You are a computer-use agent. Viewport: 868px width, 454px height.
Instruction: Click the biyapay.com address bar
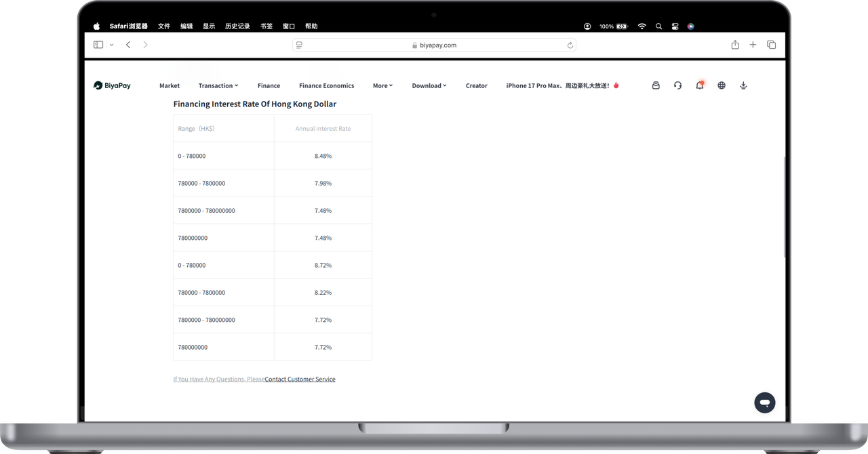434,45
